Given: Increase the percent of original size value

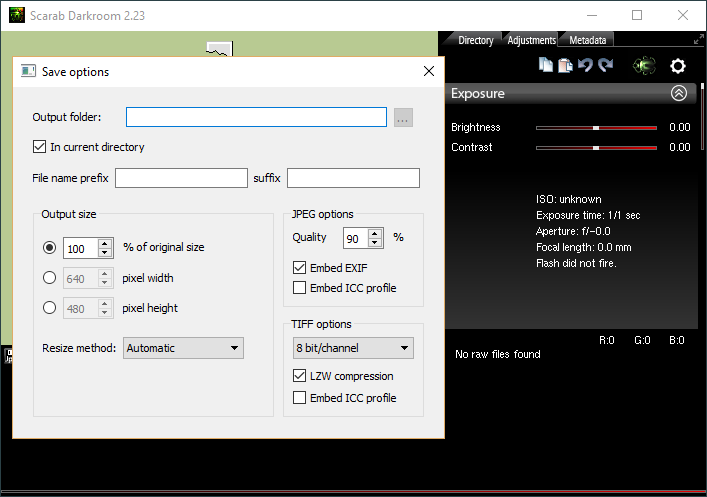Looking at the screenshot, I should click(105, 243).
